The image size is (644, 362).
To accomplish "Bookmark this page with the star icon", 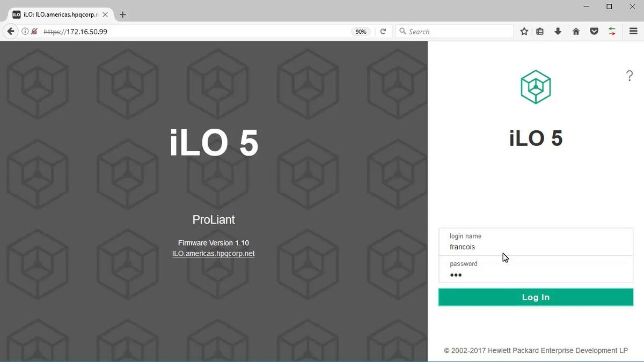I will click(x=524, y=32).
